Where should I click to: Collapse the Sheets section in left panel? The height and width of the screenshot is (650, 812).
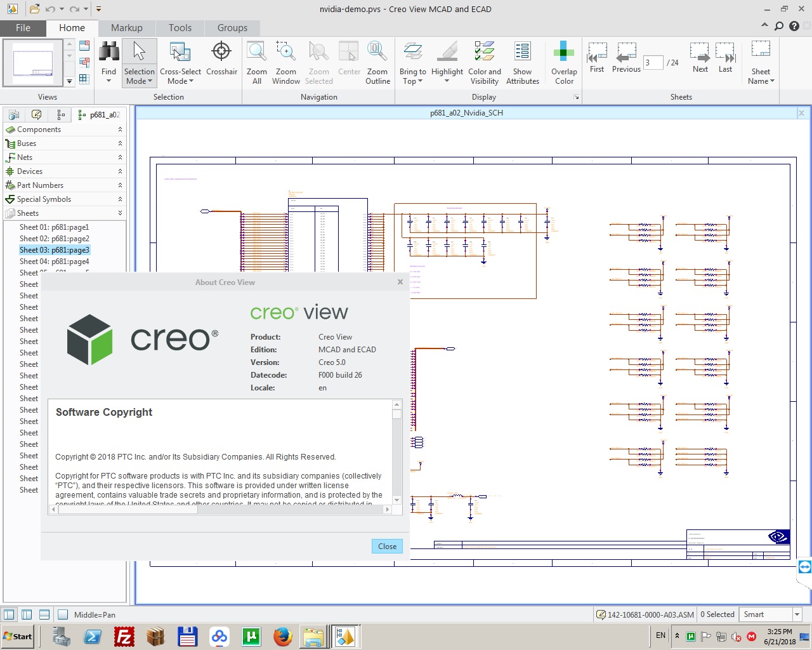tap(120, 213)
